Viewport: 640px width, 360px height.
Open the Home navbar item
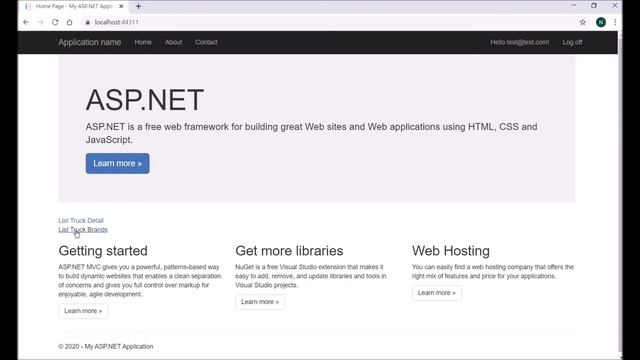(x=143, y=42)
